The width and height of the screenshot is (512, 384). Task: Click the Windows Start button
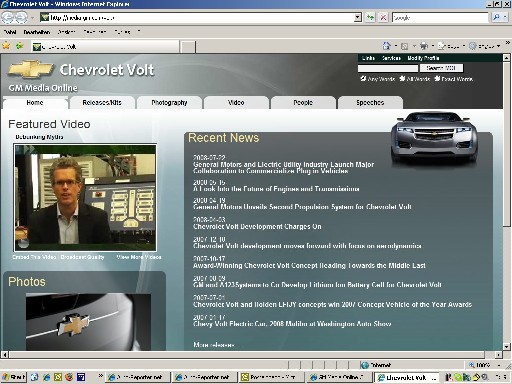tap(13, 377)
